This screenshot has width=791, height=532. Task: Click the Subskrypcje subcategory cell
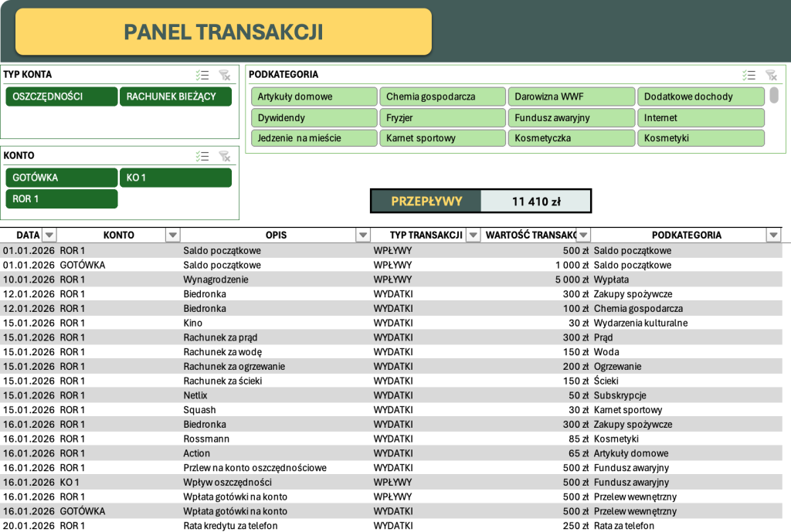tap(687, 395)
